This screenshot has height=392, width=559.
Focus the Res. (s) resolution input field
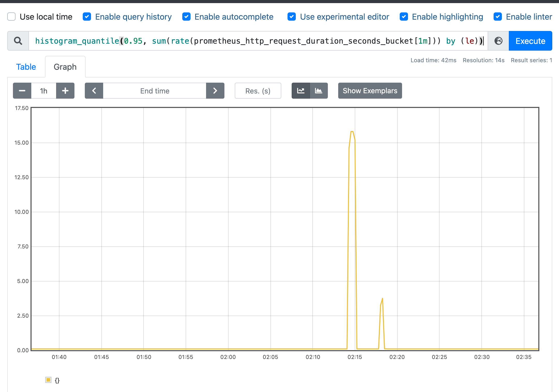[x=258, y=91]
